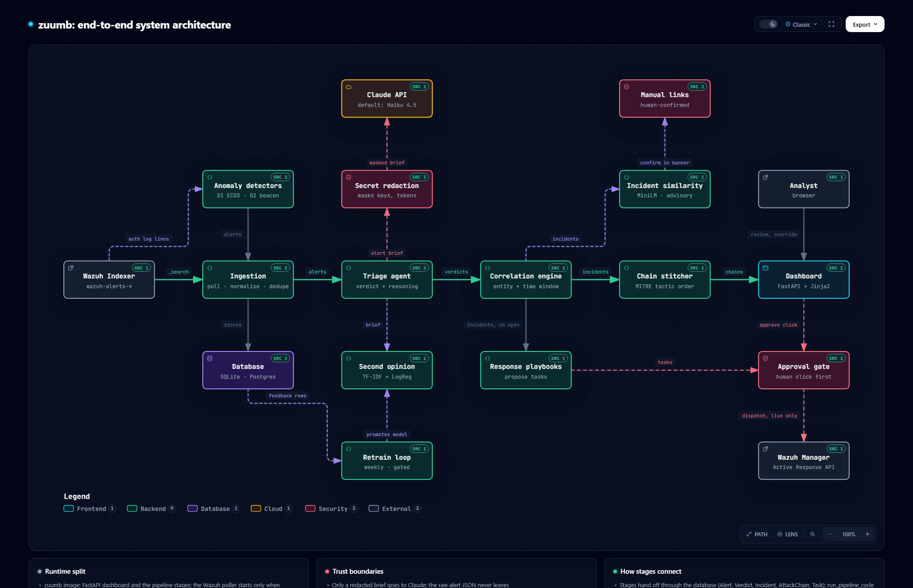The image size is (913, 588).
Task: Toggle Cloud legend entry
Action: [272, 509]
